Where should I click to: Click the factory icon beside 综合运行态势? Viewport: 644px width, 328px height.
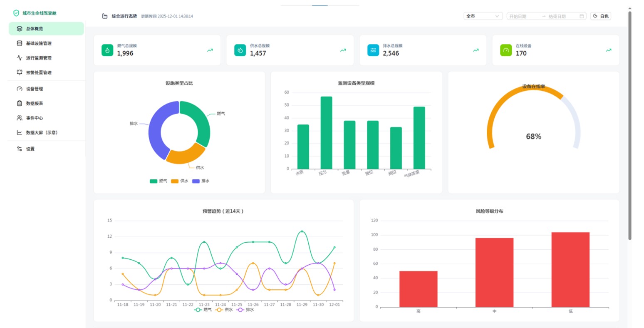click(105, 16)
